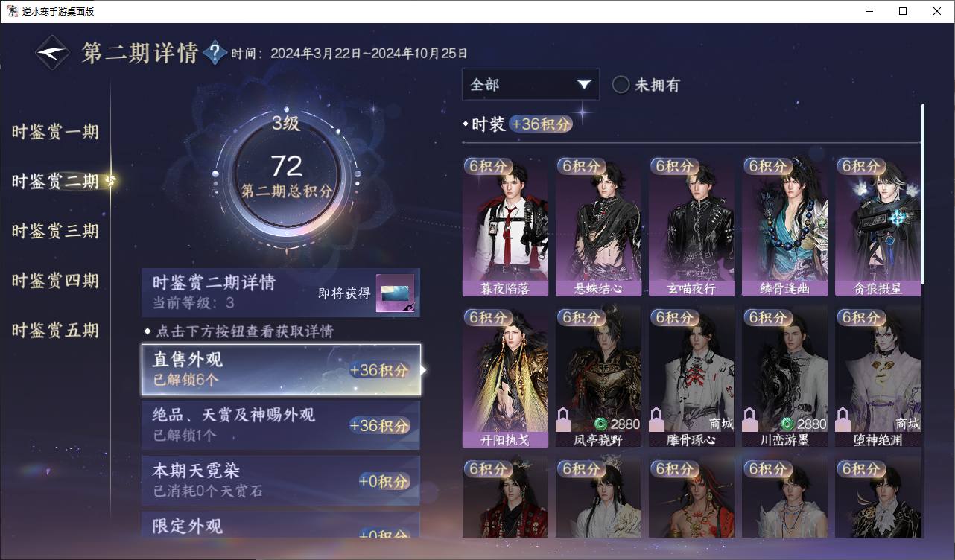Expand the 直售外观 points category
The height and width of the screenshot is (560, 955).
[281, 369]
